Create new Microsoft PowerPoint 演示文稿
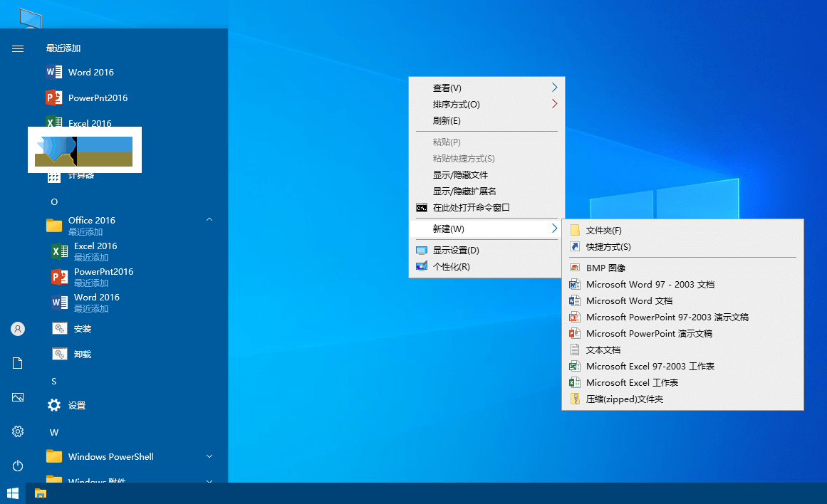 tap(682, 333)
